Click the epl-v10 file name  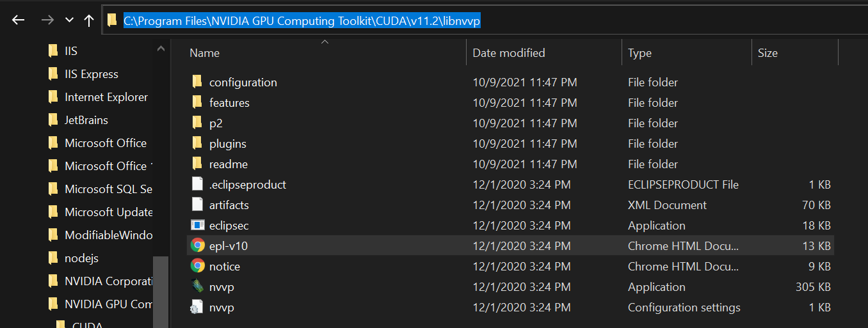[229, 246]
